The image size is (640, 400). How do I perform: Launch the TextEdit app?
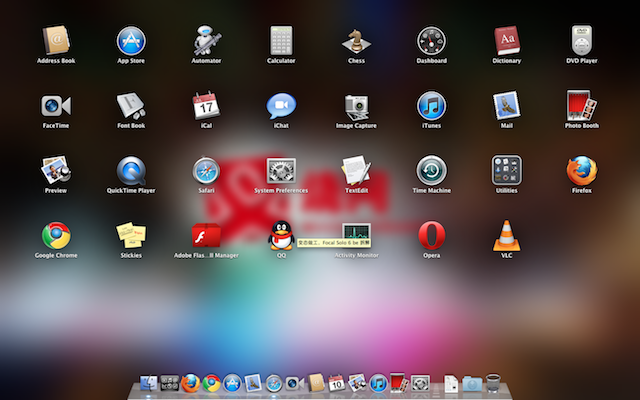pos(356,170)
